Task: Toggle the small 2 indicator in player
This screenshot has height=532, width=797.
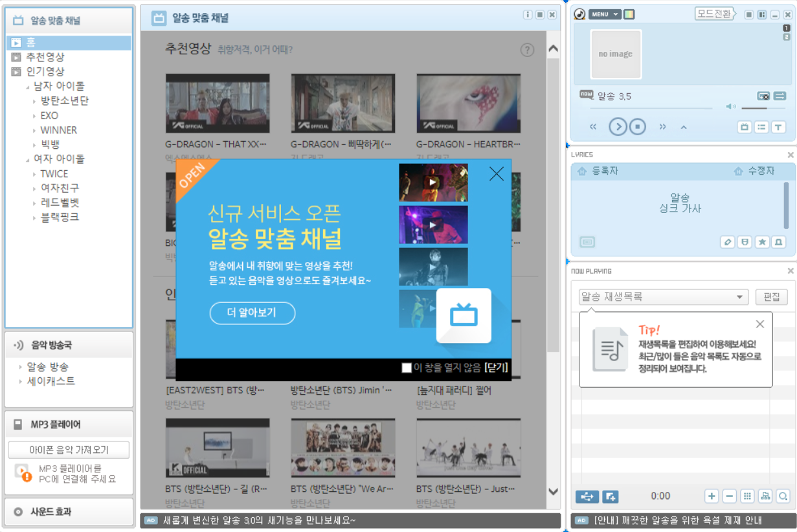Action: point(787,38)
